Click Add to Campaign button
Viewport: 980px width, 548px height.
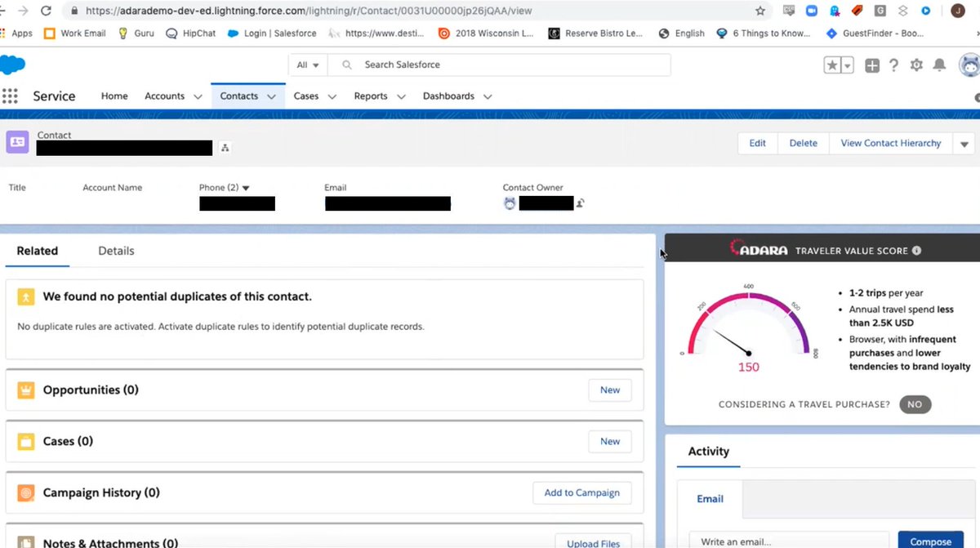point(582,493)
